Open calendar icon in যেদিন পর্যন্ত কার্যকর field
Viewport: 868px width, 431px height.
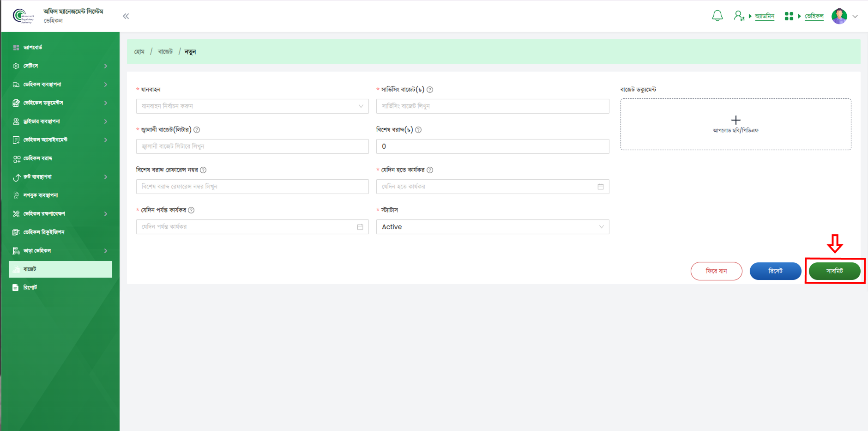coord(360,227)
